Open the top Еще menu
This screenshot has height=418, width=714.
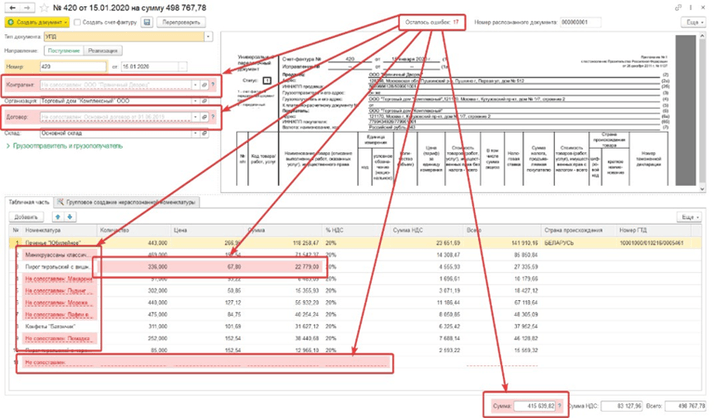693,22
